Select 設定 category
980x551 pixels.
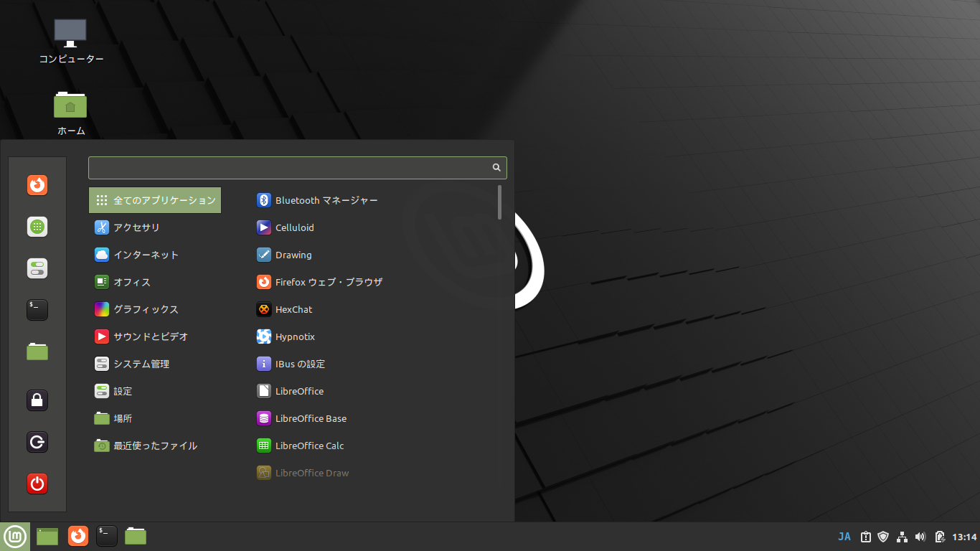pos(155,391)
